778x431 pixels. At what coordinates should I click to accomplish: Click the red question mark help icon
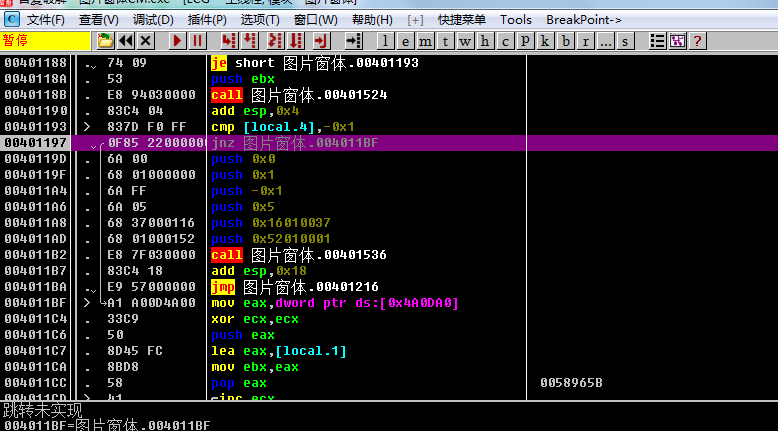coord(697,41)
